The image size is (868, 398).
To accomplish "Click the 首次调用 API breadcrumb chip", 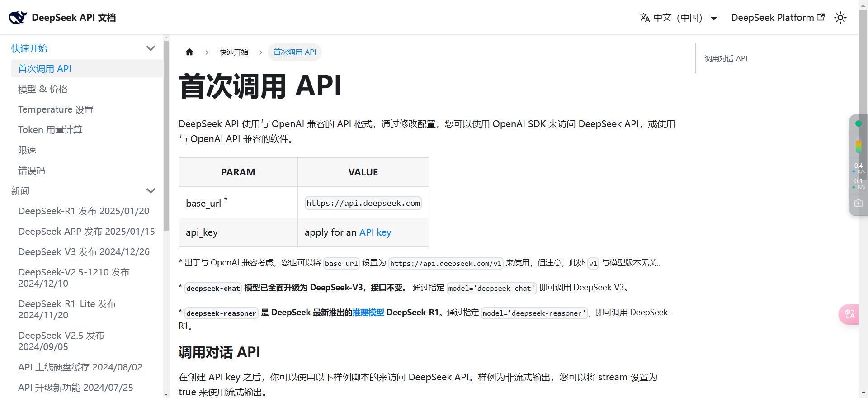I will tap(295, 52).
